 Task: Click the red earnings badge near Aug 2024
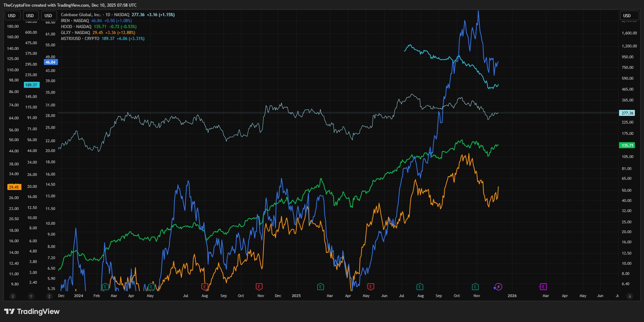(205, 287)
